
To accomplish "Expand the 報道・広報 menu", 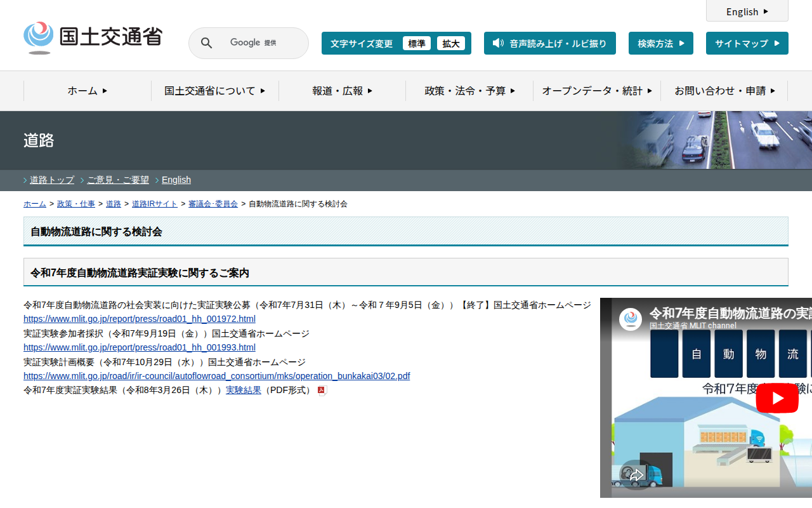I will pyautogui.click(x=343, y=91).
